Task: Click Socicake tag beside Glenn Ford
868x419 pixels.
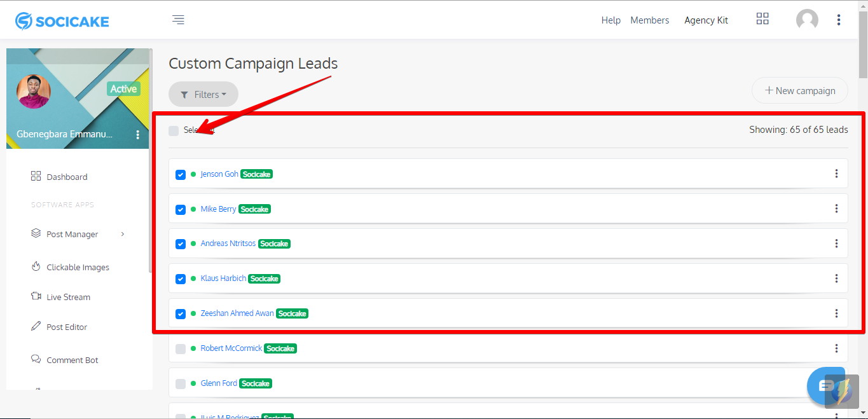Action: point(256,384)
